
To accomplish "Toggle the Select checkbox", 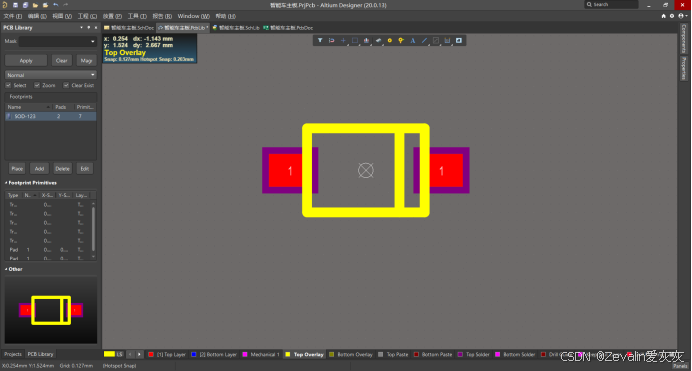I will 8,85.
